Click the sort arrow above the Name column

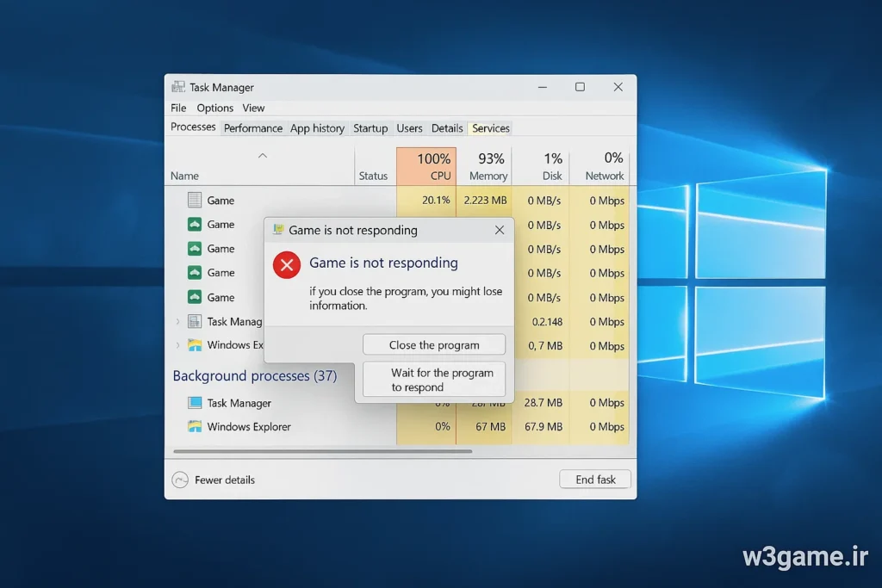click(263, 156)
